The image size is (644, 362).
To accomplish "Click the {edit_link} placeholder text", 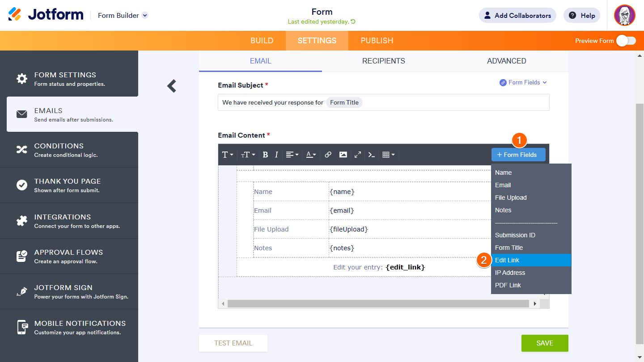I will pyautogui.click(x=405, y=267).
